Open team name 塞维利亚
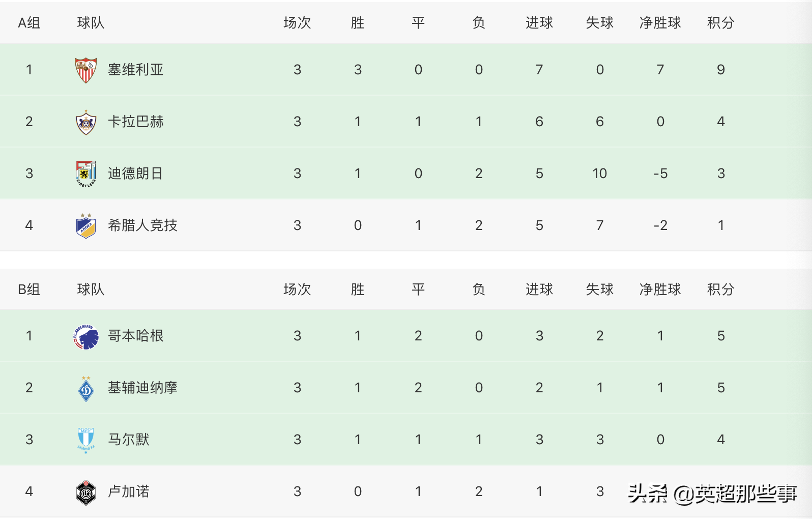The height and width of the screenshot is (519, 812). (x=135, y=70)
